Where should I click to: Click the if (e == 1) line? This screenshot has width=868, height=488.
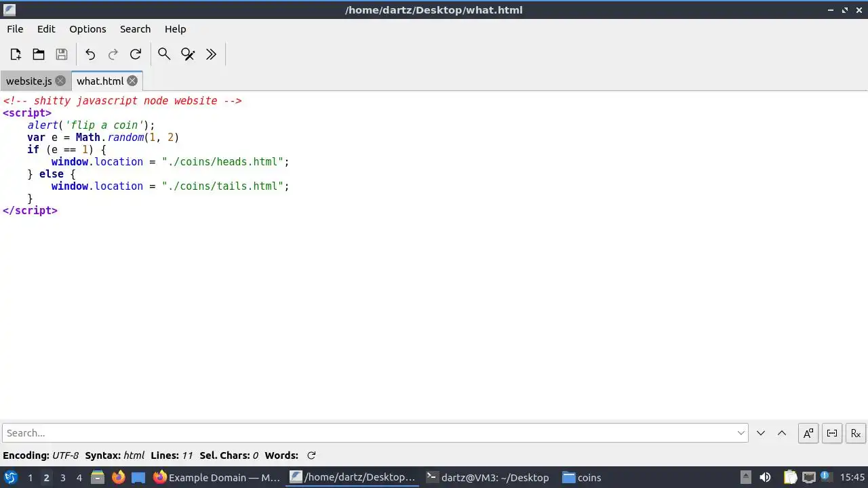pos(66,150)
